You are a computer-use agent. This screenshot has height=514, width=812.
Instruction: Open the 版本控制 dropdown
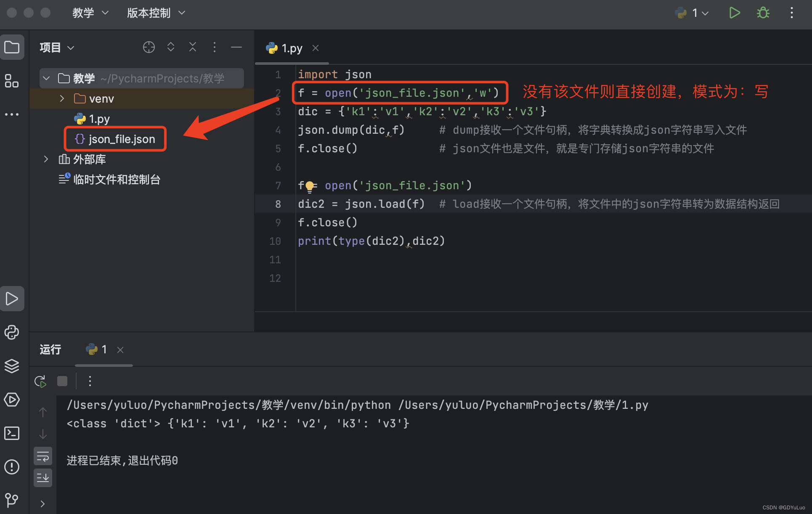[x=156, y=13]
